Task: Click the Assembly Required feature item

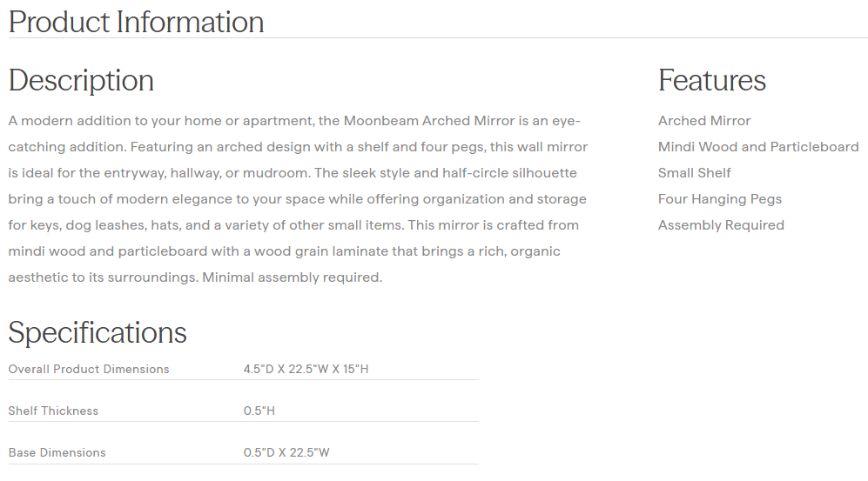Action: (720, 225)
